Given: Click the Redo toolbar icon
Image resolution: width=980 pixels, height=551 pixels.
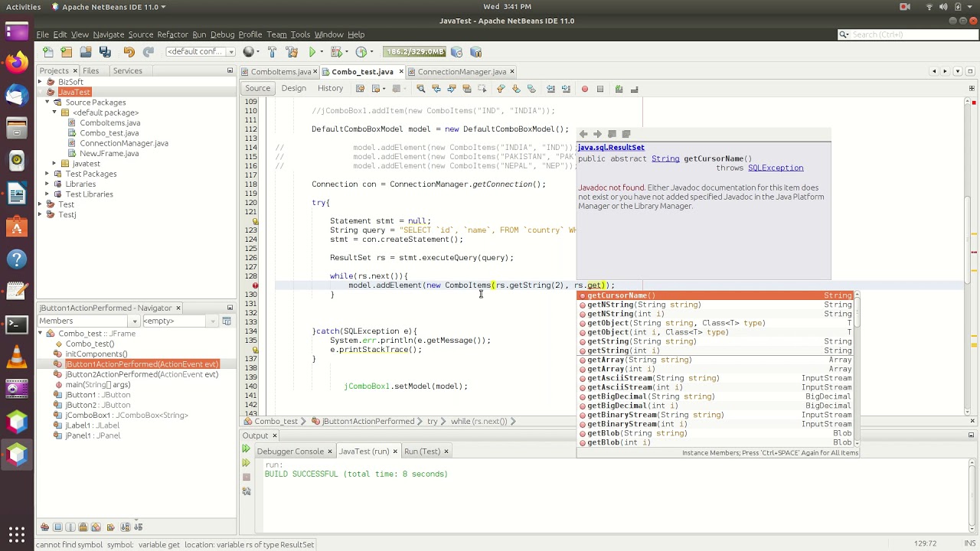Looking at the screenshot, I should pos(149,52).
